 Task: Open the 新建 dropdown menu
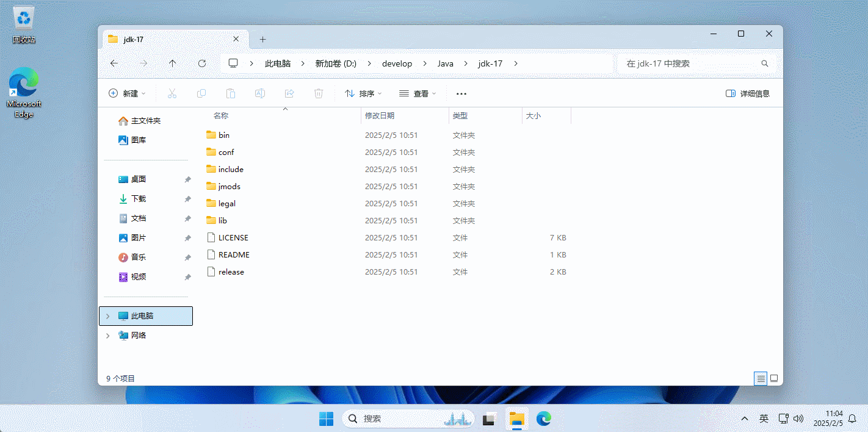pos(128,93)
